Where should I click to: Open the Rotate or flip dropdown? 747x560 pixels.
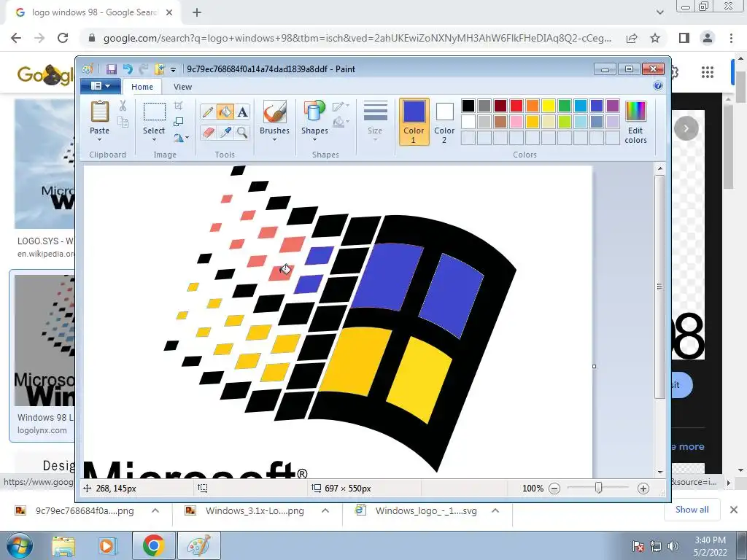point(181,138)
